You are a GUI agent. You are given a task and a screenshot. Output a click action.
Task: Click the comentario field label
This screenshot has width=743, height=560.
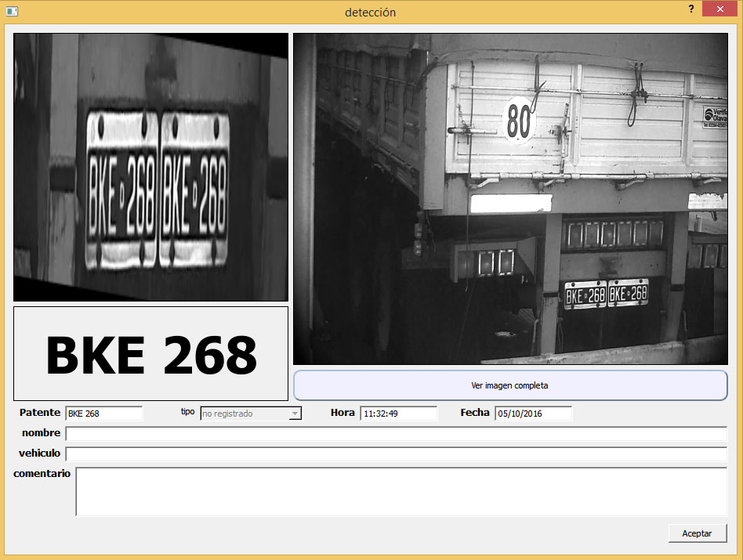point(42,474)
